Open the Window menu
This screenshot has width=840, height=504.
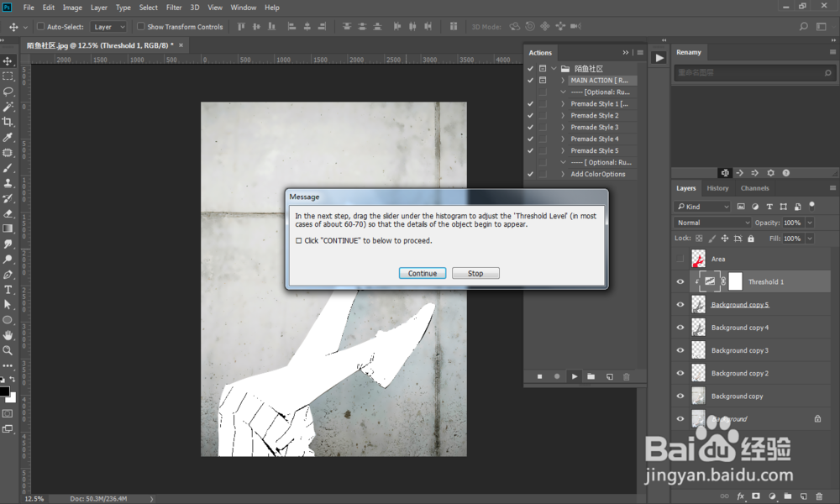[244, 8]
